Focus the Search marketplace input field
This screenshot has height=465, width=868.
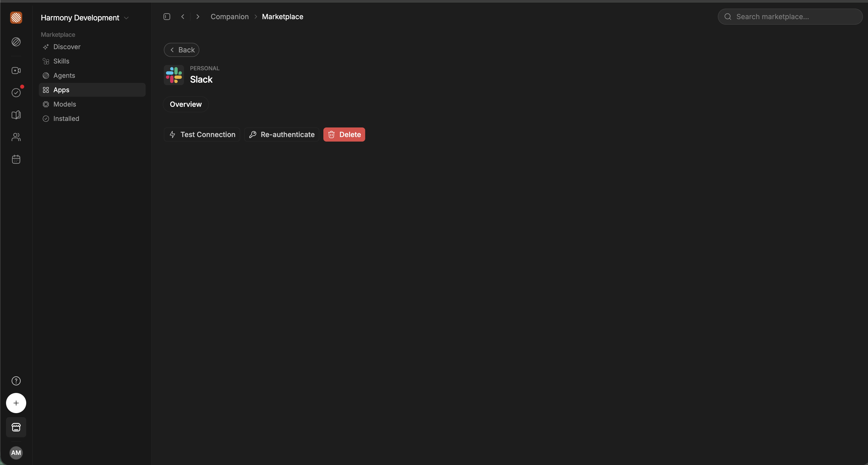point(790,16)
